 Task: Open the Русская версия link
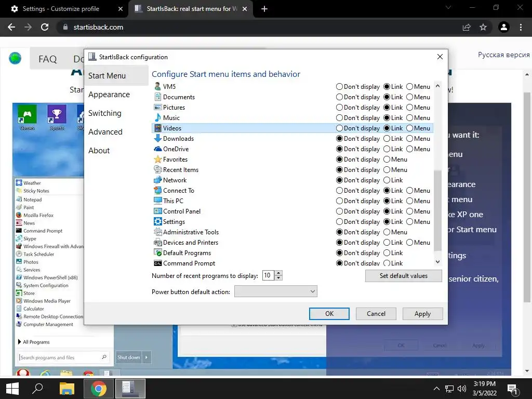(x=503, y=55)
